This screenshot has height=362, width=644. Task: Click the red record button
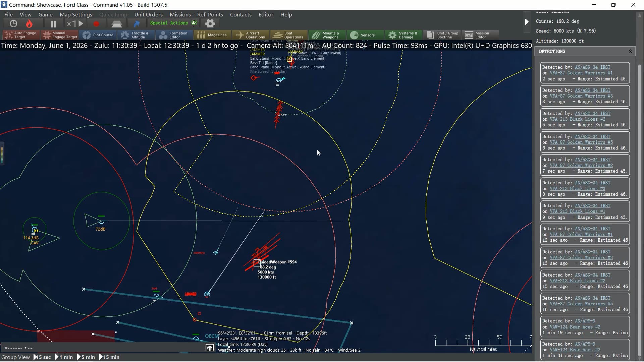[x=96, y=24]
